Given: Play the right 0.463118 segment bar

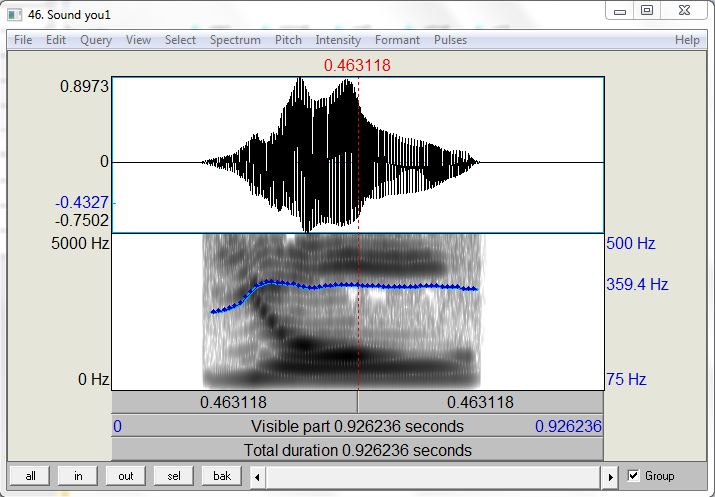Looking at the screenshot, I should 481,402.
